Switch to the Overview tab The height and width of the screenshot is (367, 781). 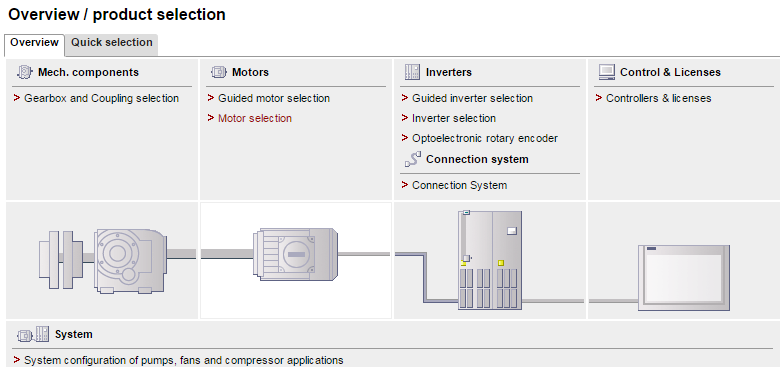click(34, 45)
